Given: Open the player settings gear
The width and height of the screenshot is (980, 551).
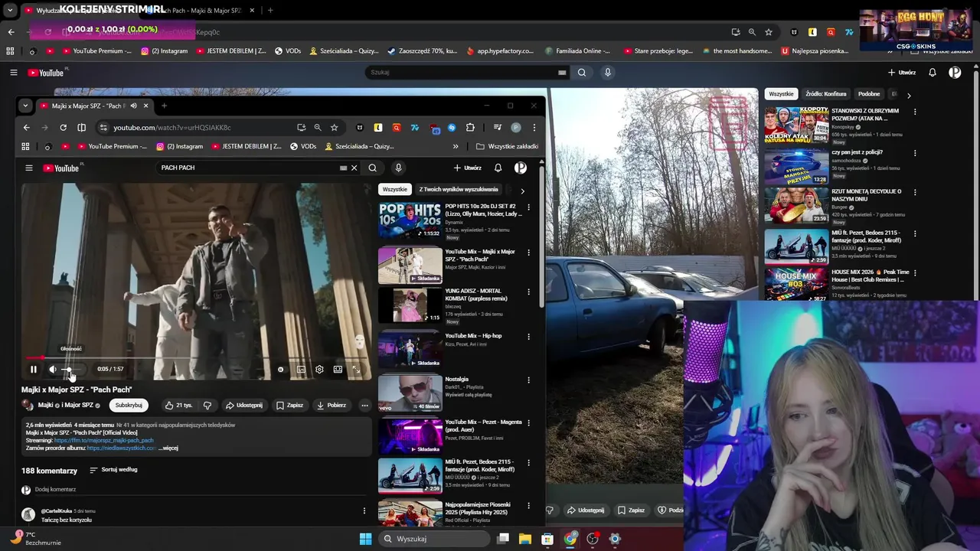Looking at the screenshot, I should tap(319, 370).
